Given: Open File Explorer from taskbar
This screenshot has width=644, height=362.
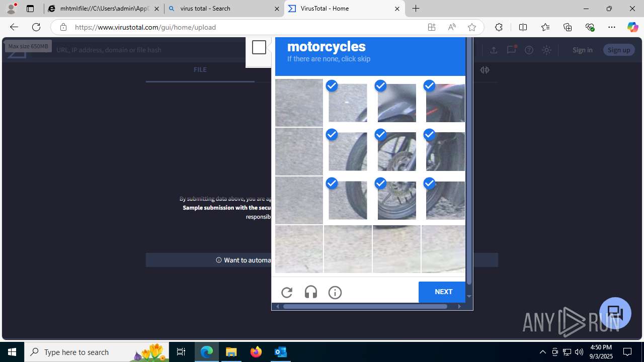Looking at the screenshot, I should pos(231,352).
